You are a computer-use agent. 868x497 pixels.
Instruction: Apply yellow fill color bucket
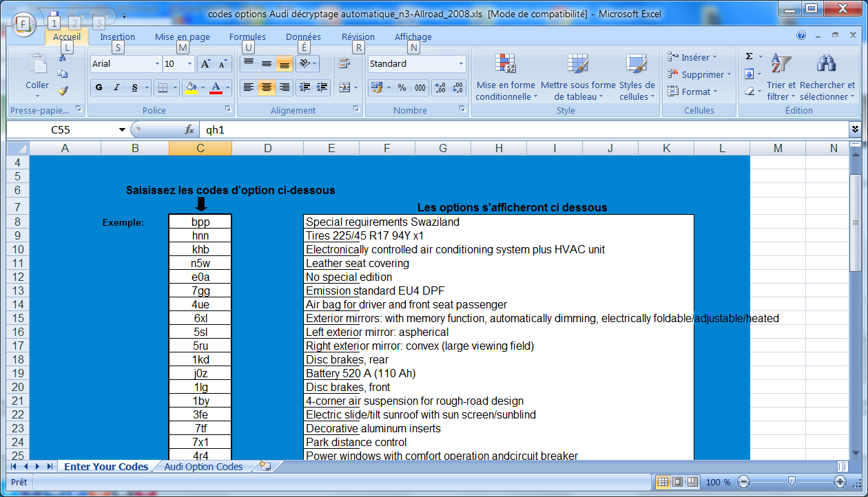(191, 87)
